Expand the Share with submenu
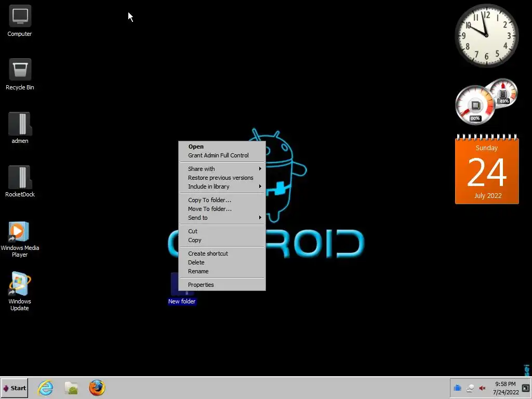 [222, 169]
